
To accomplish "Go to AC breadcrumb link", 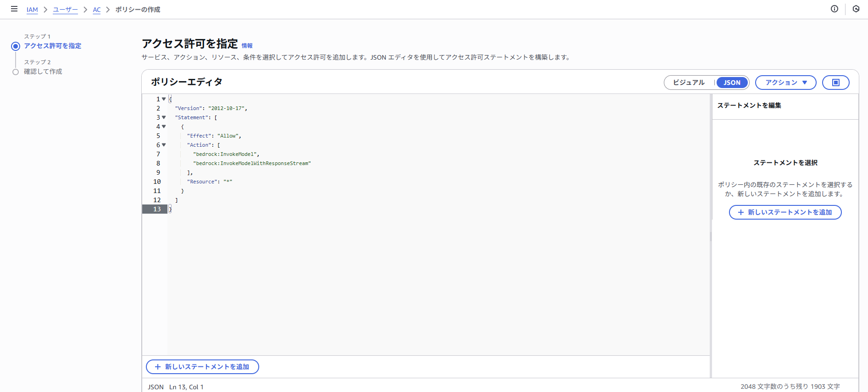I will [97, 10].
